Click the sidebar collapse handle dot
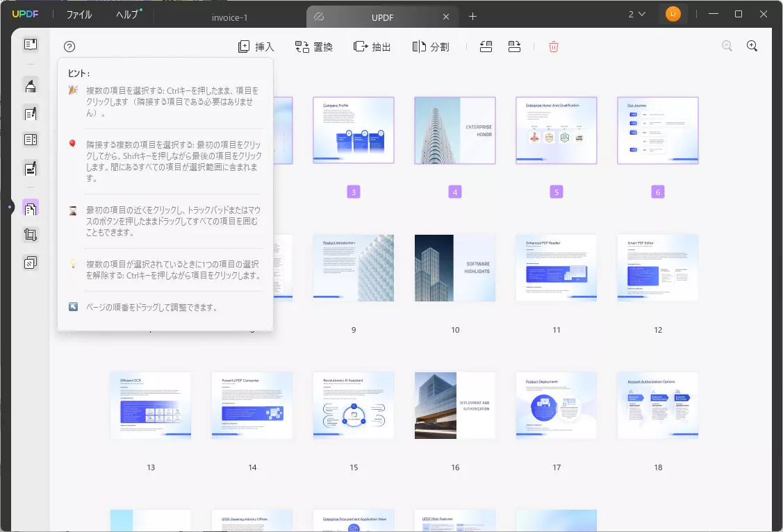 [10, 206]
